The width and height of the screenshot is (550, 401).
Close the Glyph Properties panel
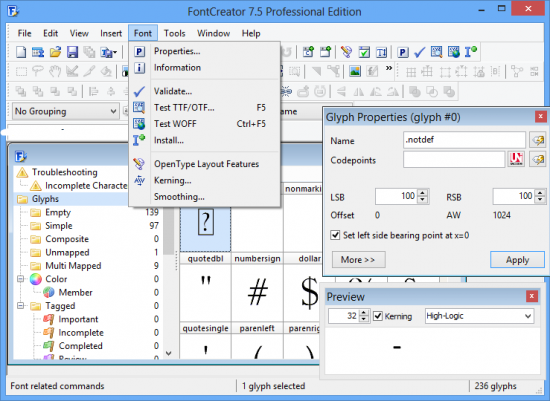(541, 116)
